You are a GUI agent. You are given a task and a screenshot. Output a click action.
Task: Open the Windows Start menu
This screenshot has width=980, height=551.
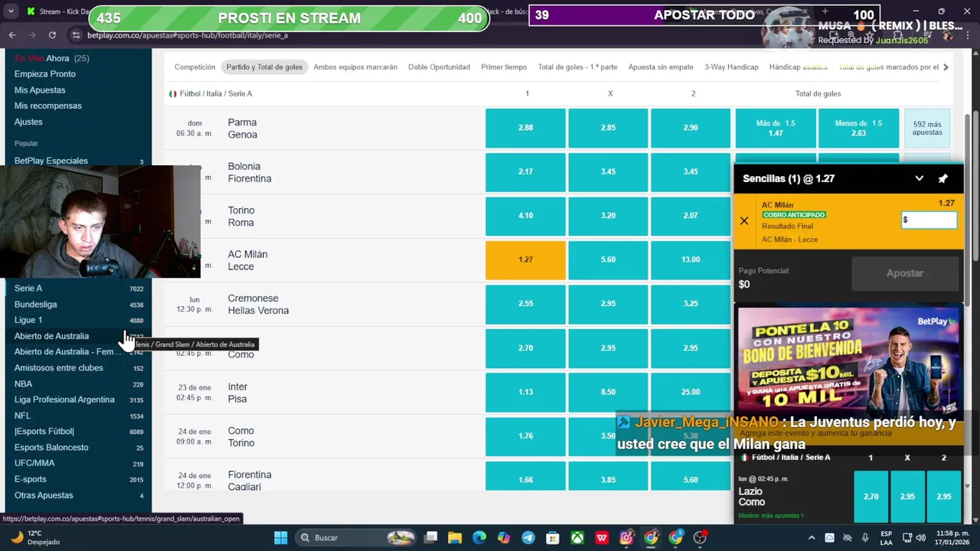(280, 537)
